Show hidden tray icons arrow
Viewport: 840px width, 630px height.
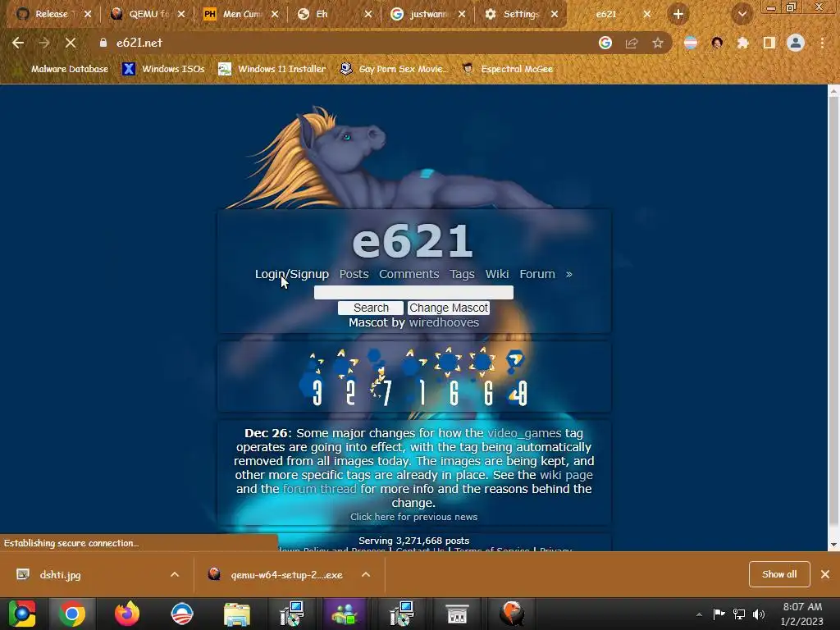point(699,614)
